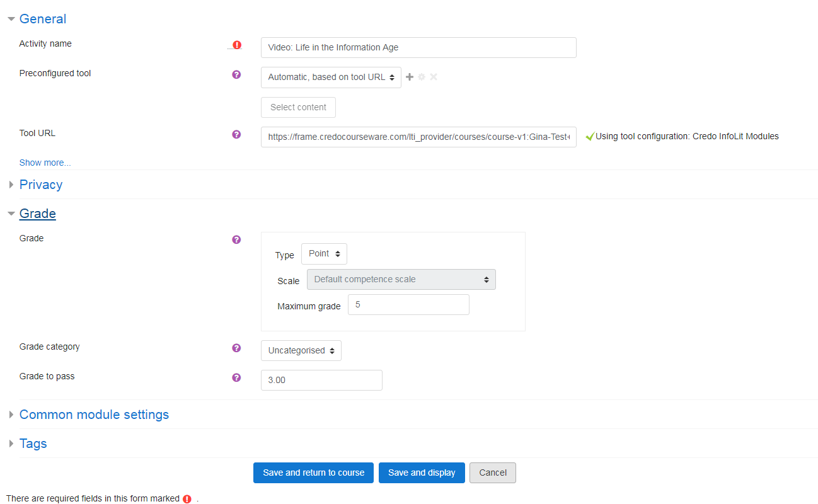This screenshot has width=818, height=504.
Task: Open the grade Type dropdown
Action: (x=324, y=254)
